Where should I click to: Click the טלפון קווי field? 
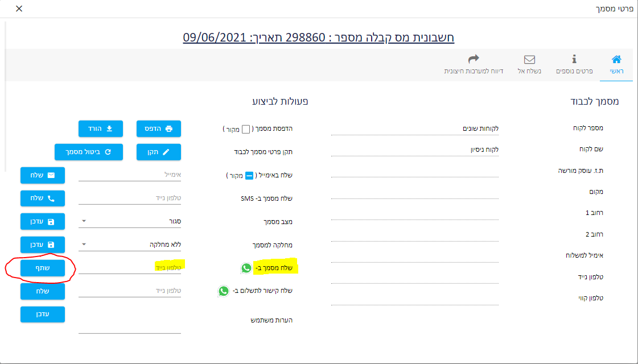(415, 299)
